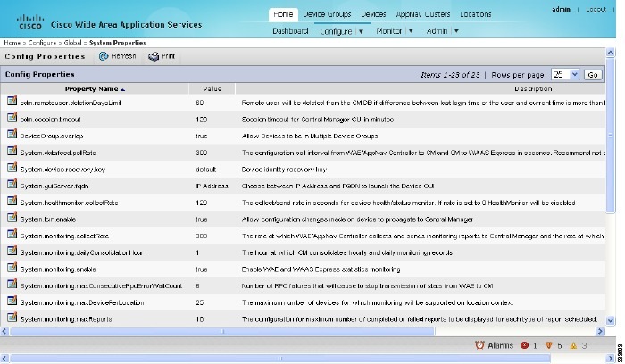Click the Value column header
The height and width of the screenshot is (364, 625).
coord(212,89)
